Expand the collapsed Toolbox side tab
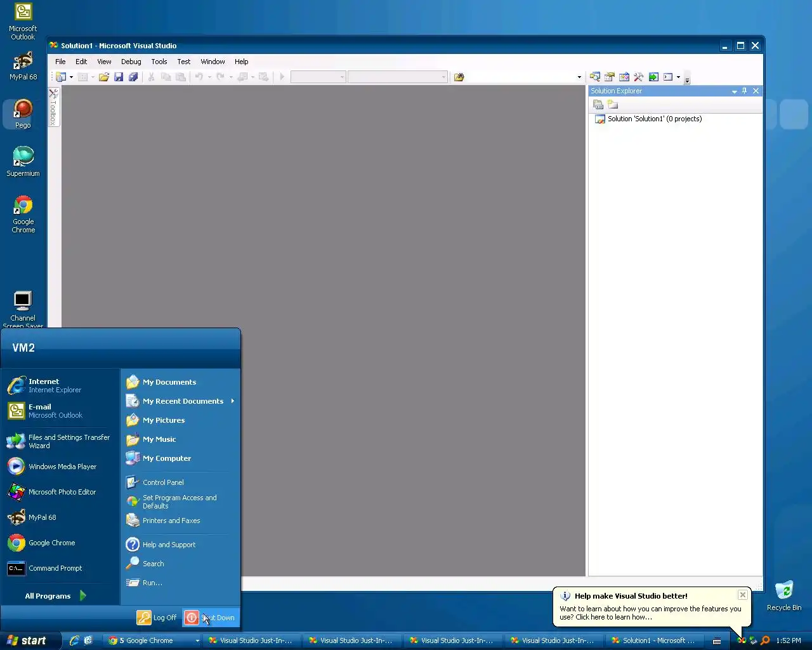The image size is (812, 650). tap(53, 107)
